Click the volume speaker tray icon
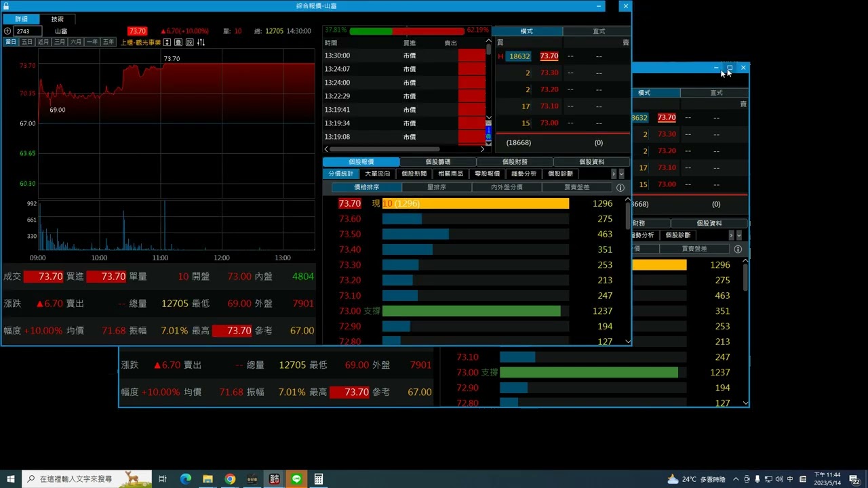Image resolution: width=868 pixels, height=488 pixels. [778, 479]
